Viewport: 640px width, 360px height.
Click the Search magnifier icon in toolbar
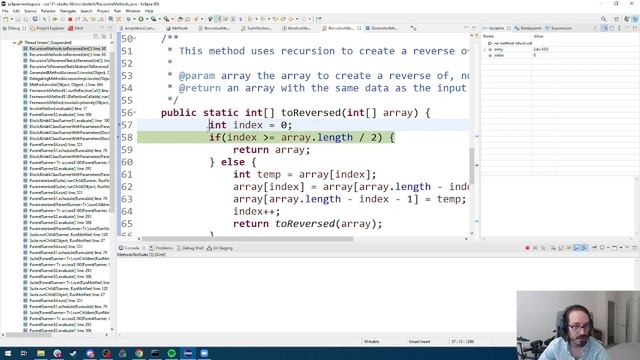pos(603,19)
